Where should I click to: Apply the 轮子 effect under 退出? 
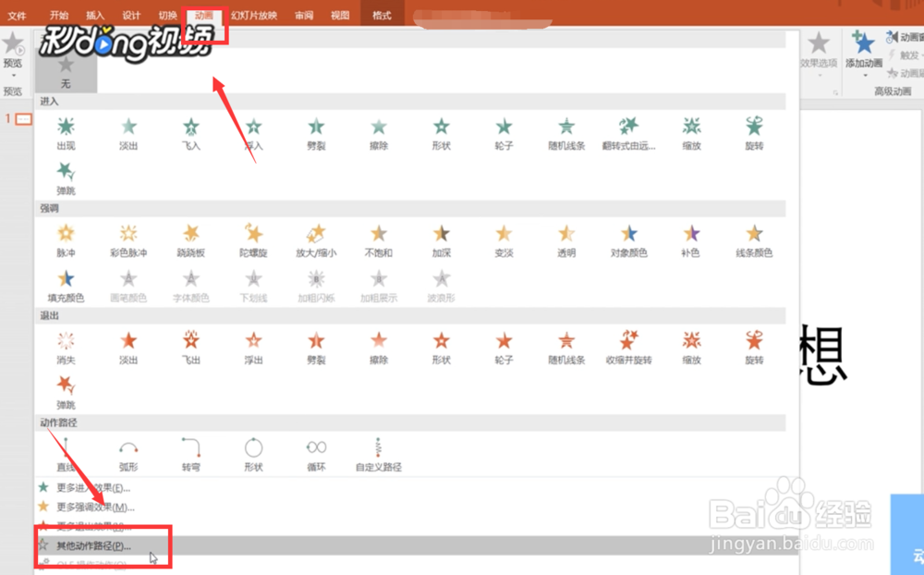point(504,349)
